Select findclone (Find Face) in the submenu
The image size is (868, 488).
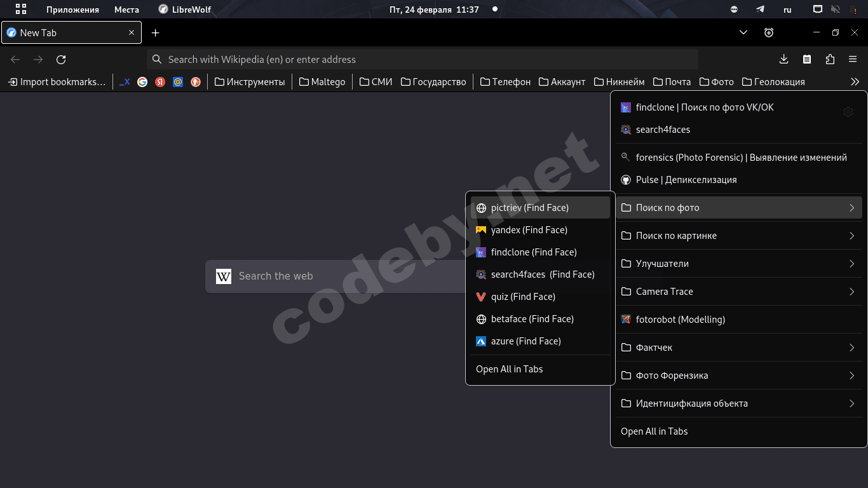(540, 252)
